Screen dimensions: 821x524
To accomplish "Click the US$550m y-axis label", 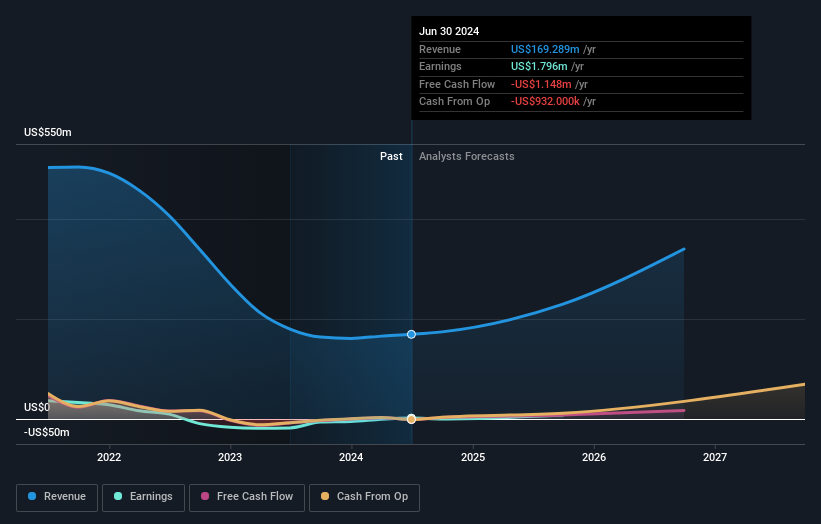I will (48, 132).
